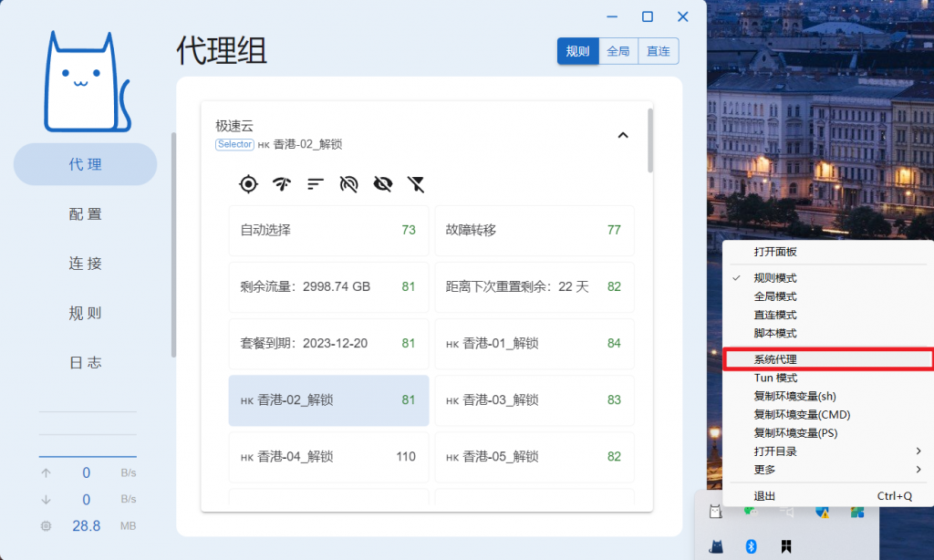Run the delay speed test icon
Image resolution: width=934 pixels, height=560 pixels.
coord(282,184)
